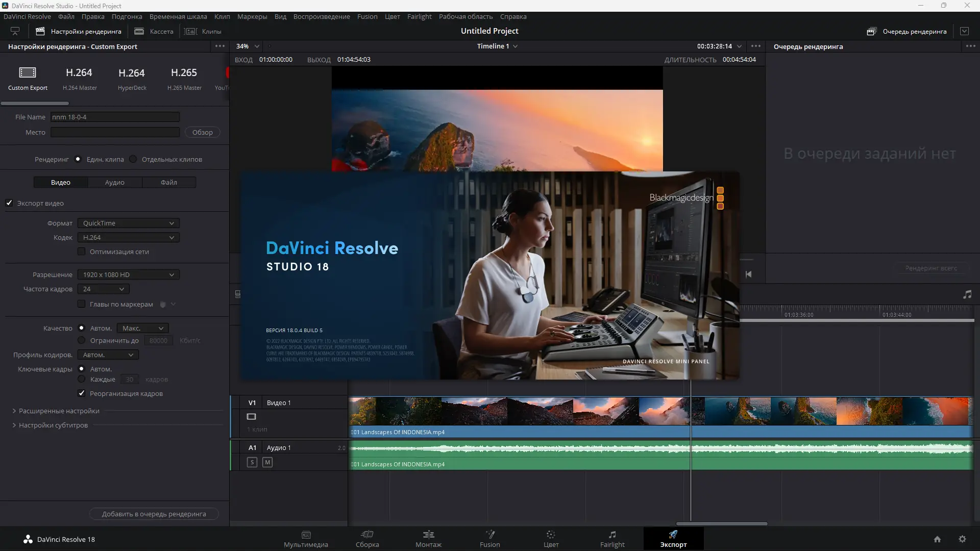Open the Воспроизведение menu
The width and height of the screenshot is (980, 551).
[x=322, y=16]
